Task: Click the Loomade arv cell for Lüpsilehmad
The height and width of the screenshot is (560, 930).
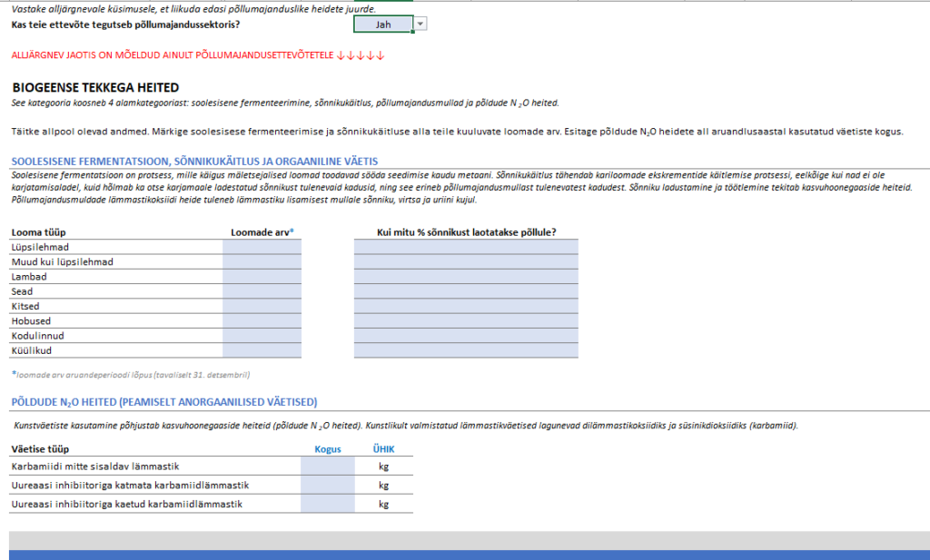Action: [262, 247]
